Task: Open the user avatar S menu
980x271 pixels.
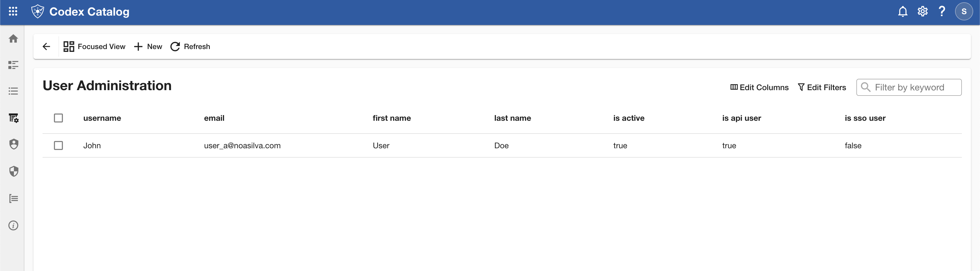Action: (964, 11)
